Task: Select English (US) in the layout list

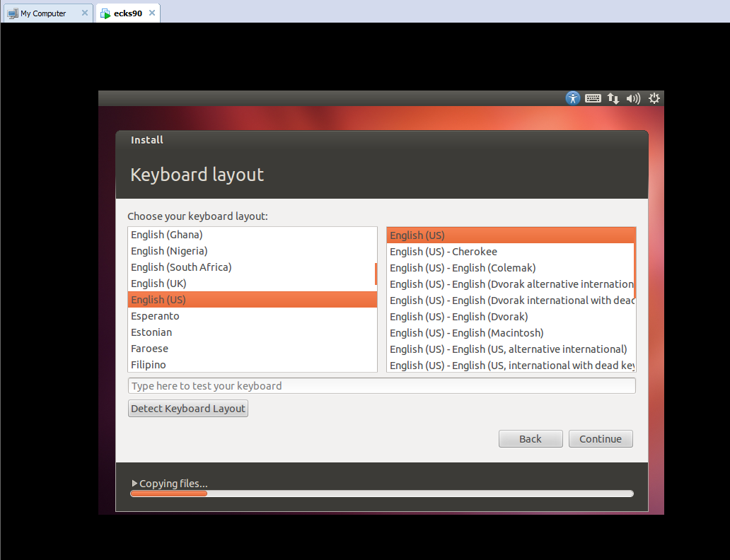Action: point(253,300)
